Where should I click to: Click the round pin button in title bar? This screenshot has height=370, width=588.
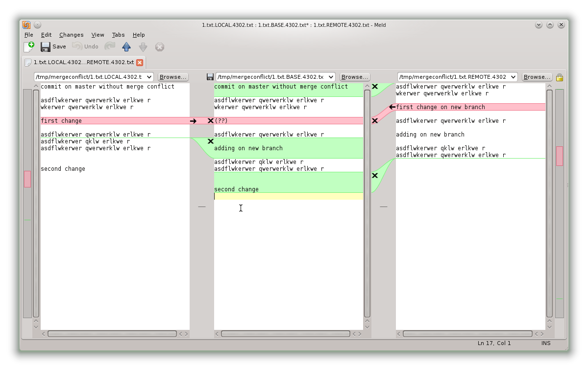click(x=38, y=25)
